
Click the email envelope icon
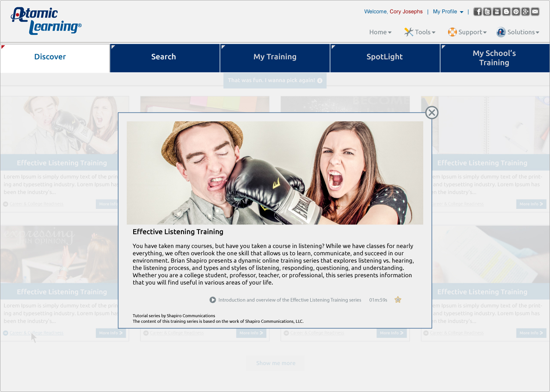click(x=535, y=12)
